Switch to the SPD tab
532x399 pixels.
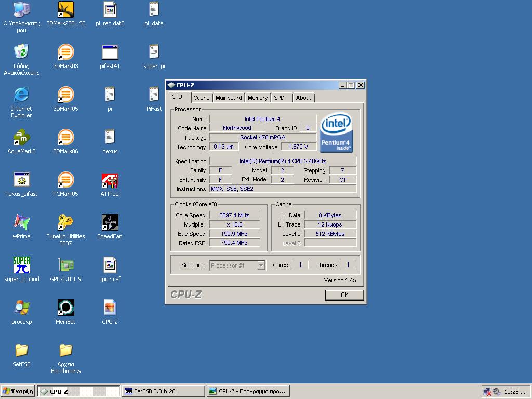click(x=281, y=98)
